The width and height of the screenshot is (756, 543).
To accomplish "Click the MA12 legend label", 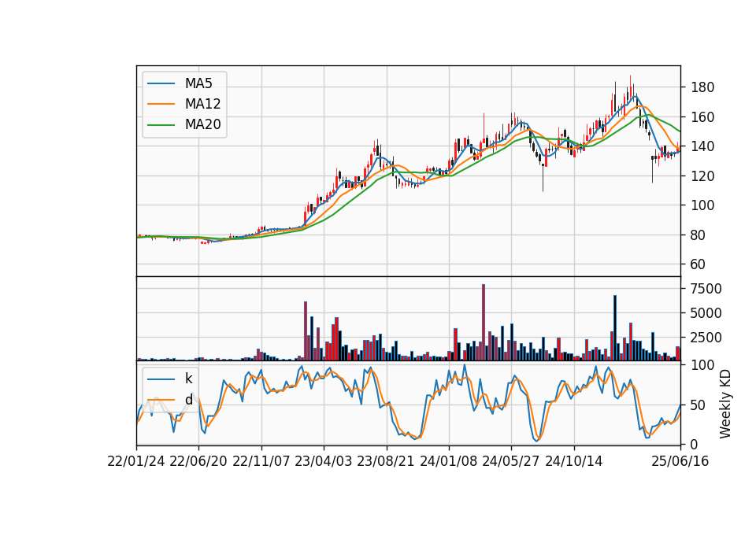I will coord(202,104).
